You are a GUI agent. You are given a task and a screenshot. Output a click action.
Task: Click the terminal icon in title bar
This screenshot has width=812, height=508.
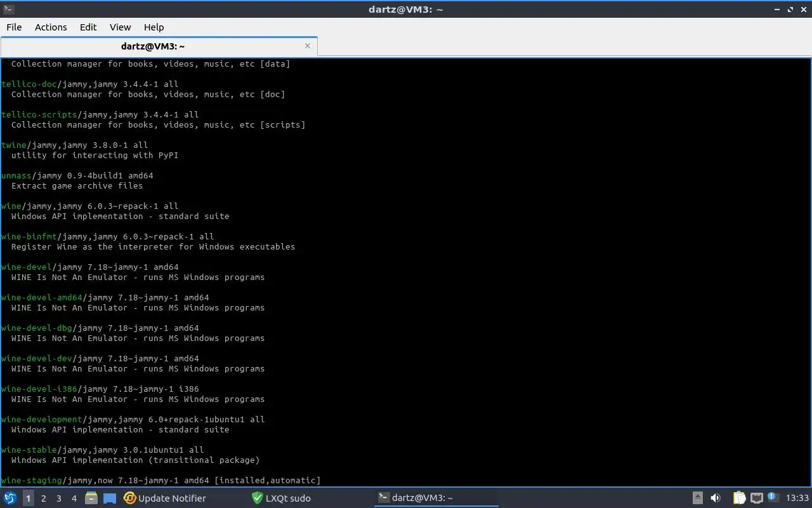pos(8,9)
